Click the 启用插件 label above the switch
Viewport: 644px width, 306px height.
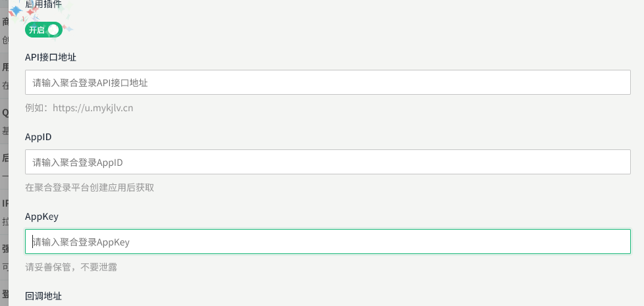click(x=43, y=4)
